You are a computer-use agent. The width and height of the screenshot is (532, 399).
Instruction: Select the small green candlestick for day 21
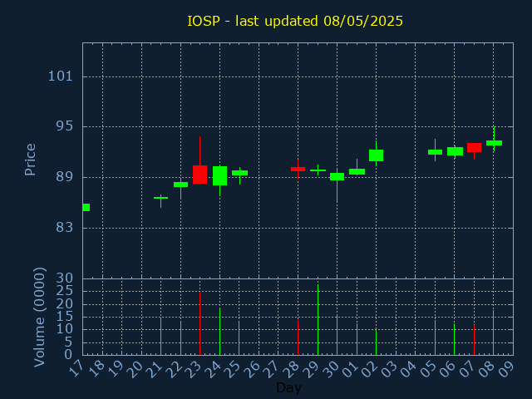click(160, 198)
